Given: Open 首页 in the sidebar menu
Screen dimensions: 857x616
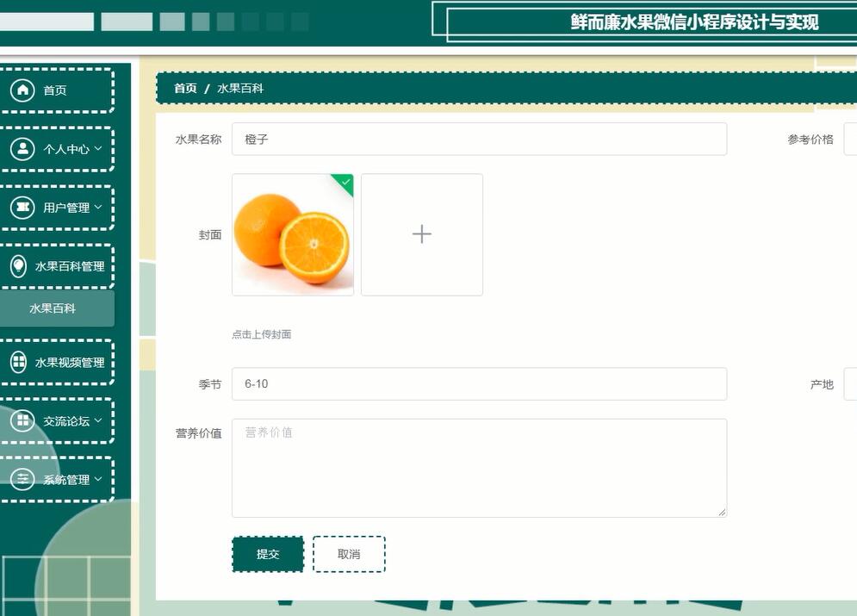Looking at the screenshot, I should coord(55,90).
